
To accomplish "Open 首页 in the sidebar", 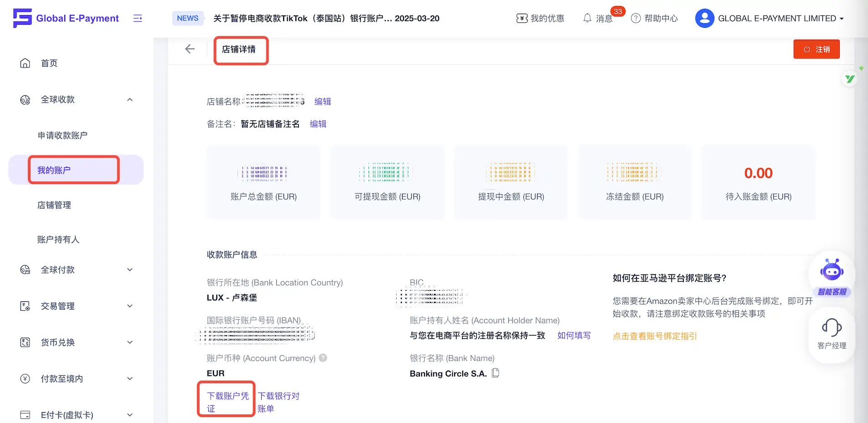I will [49, 63].
